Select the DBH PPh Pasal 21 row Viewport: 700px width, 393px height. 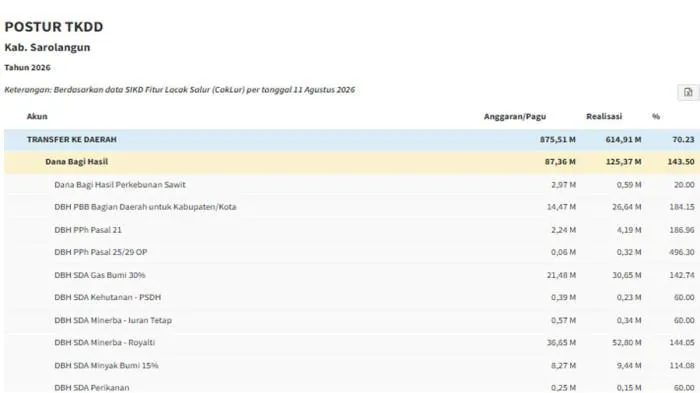click(x=352, y=230)
